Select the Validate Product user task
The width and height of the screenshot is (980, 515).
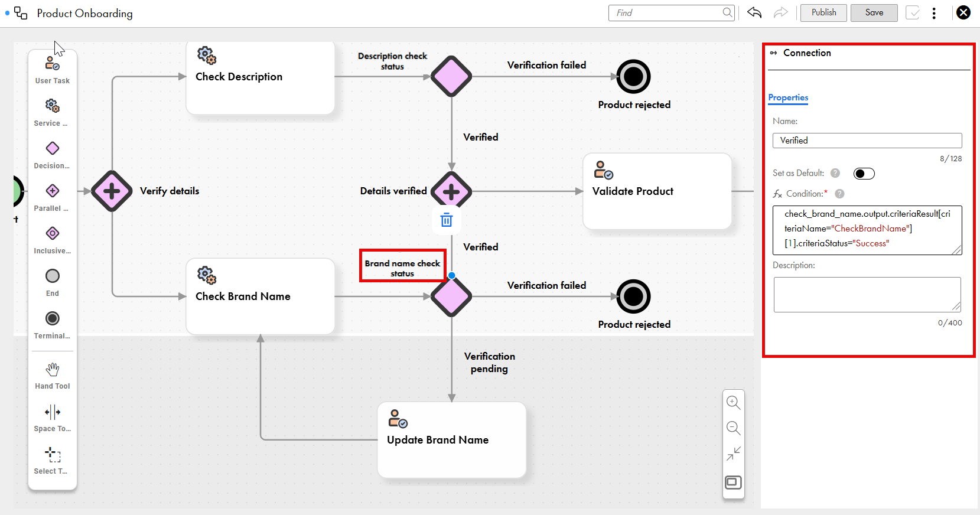pos(657,191)
